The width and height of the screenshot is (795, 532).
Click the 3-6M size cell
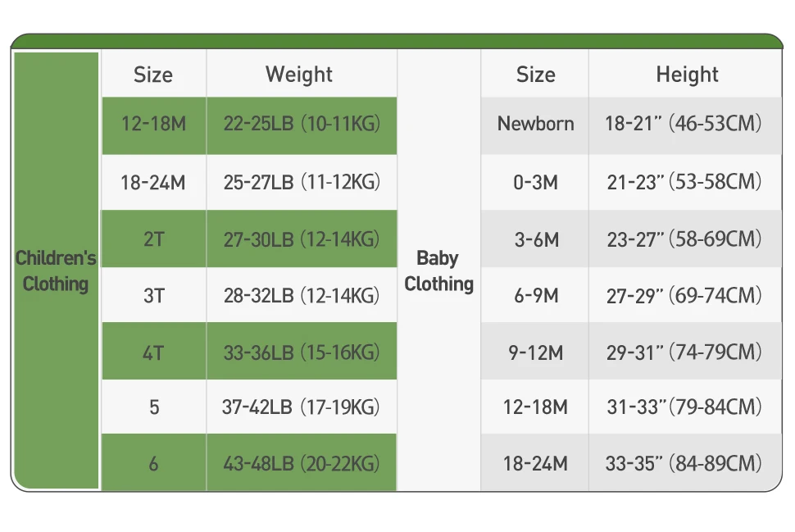point(535,239)
